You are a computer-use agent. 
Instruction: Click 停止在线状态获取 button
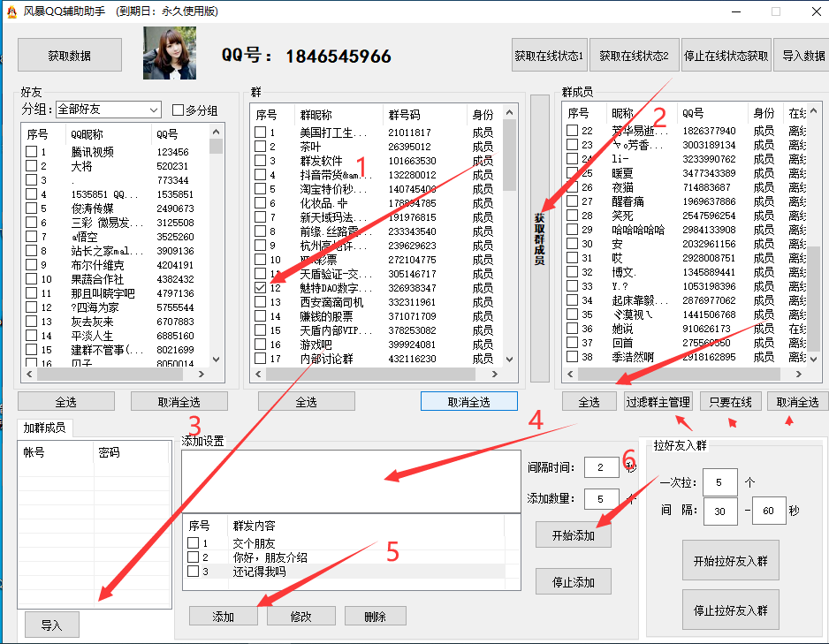click(x=726, y=55)
